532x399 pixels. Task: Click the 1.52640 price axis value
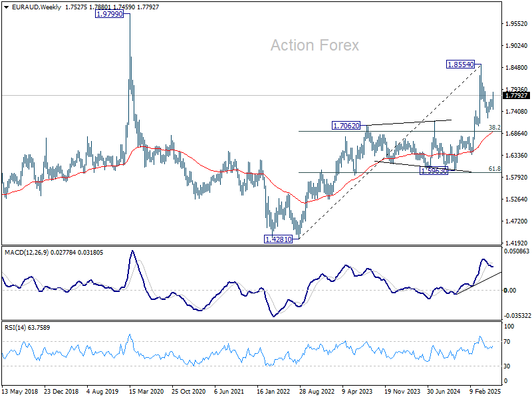(x=517, y=199)
